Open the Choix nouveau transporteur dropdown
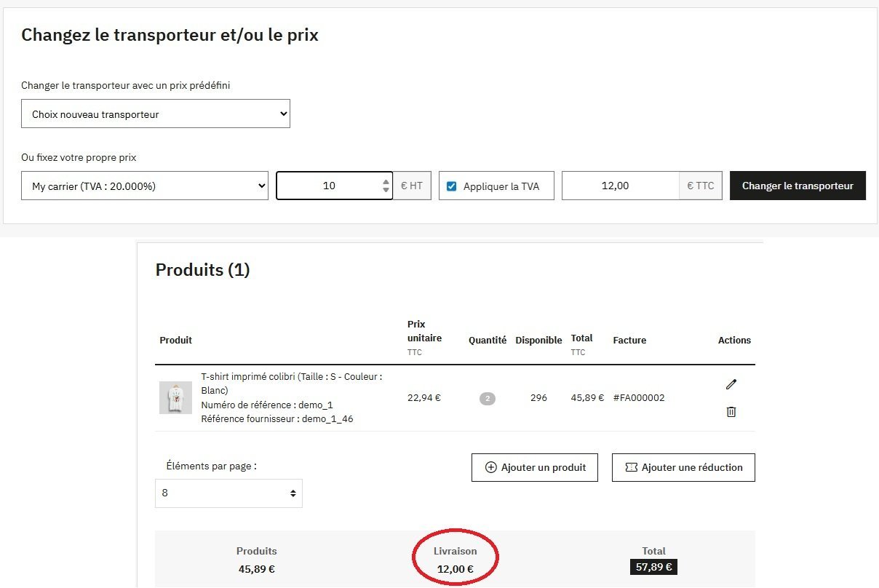The height and width of the screenshot is (588, 879). click(156, 114)
